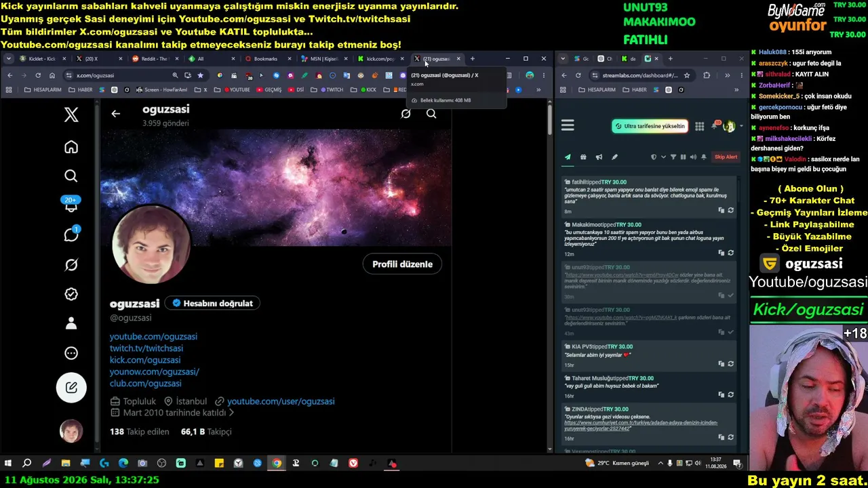Open the kick.com/oguzsasi bio link

pos(145,360)
